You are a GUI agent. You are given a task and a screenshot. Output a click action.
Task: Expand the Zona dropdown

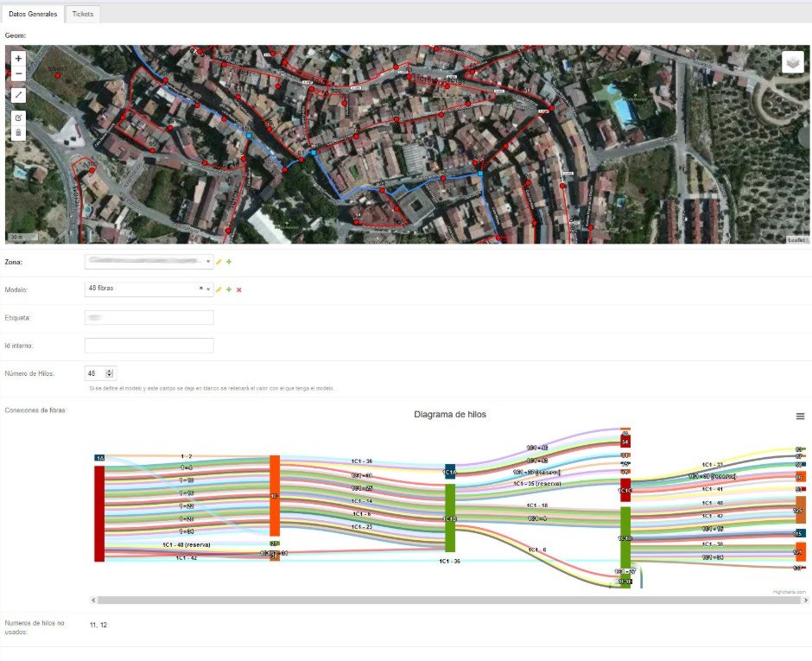click(x=208, y=262)
